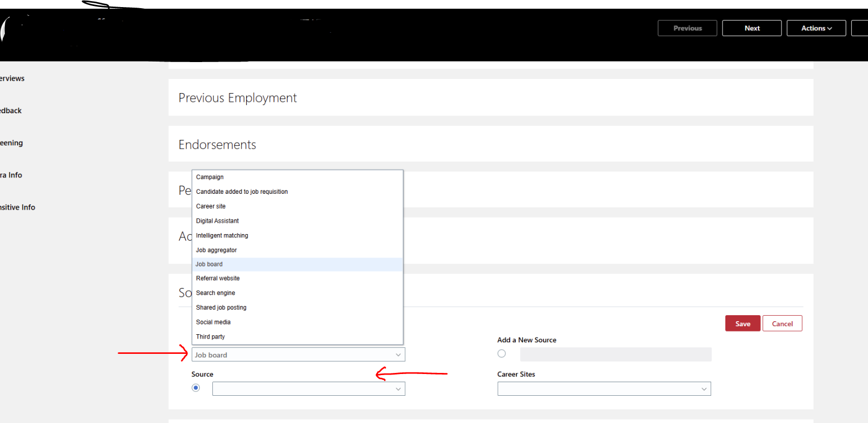Select Third party option

(x=297, y=337)
